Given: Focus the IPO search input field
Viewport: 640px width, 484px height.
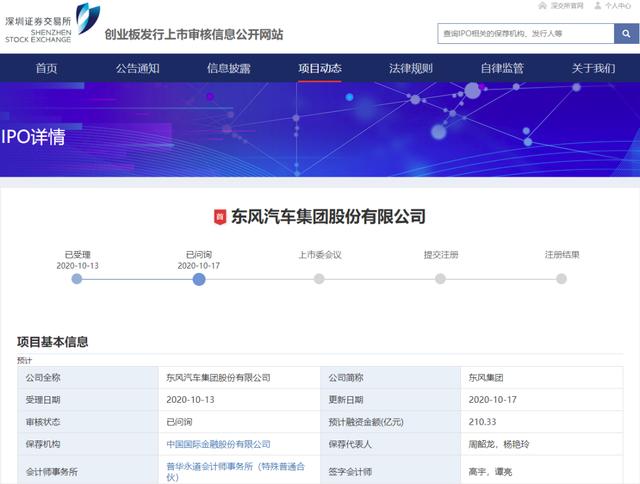Looking at the screenshot, I should click(x=524, y=34).
